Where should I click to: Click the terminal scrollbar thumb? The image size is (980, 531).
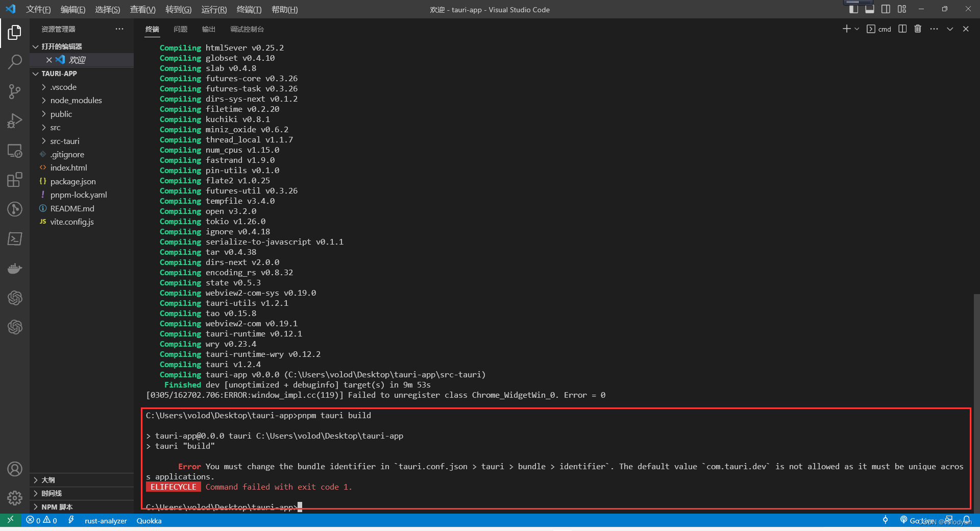(976, 403)
